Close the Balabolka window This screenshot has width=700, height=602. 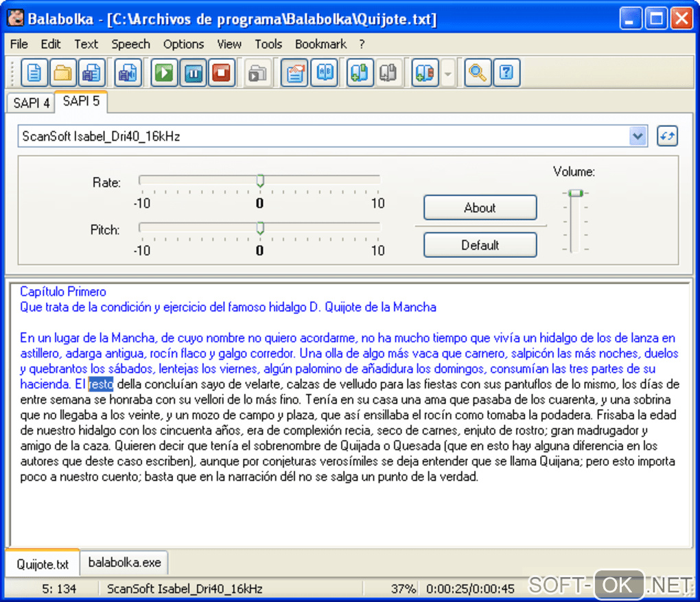pyautogui.click(x=682, y=19)
